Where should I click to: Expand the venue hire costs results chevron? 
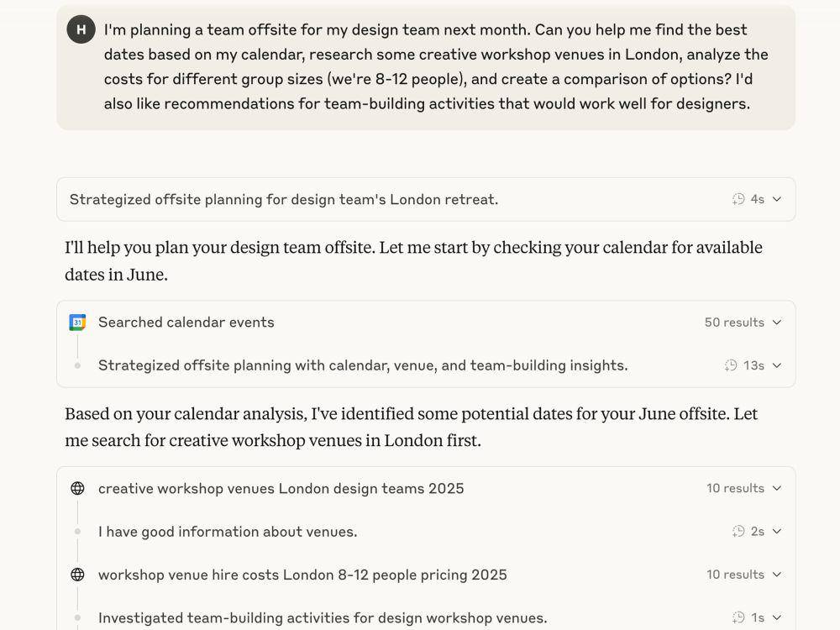[x=777, y=575]
